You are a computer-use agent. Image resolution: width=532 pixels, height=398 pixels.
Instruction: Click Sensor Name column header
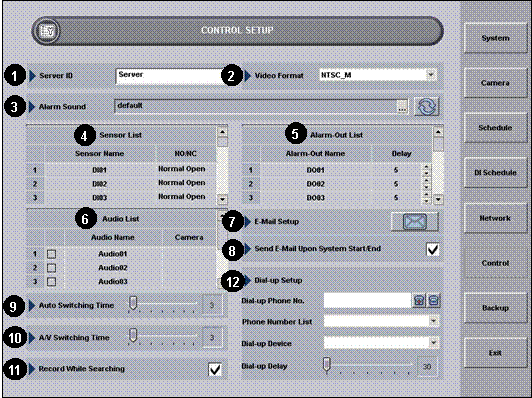[x=100, y=154]
